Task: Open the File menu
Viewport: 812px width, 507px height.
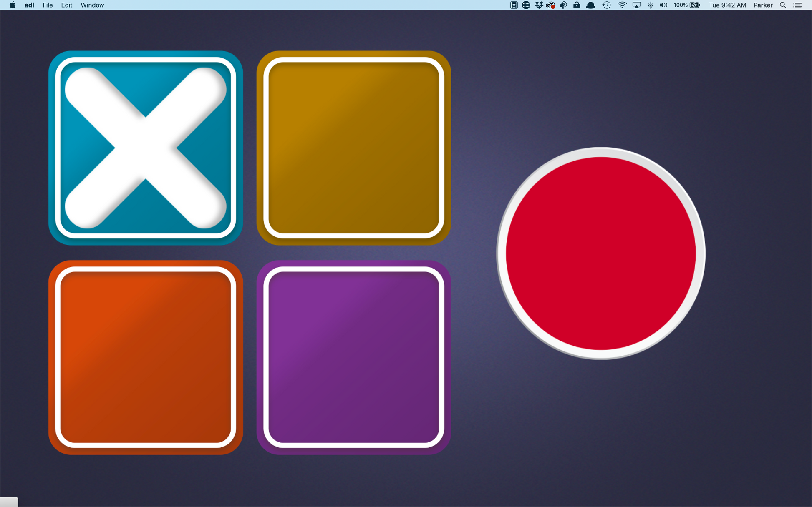Action: [48, 5]
